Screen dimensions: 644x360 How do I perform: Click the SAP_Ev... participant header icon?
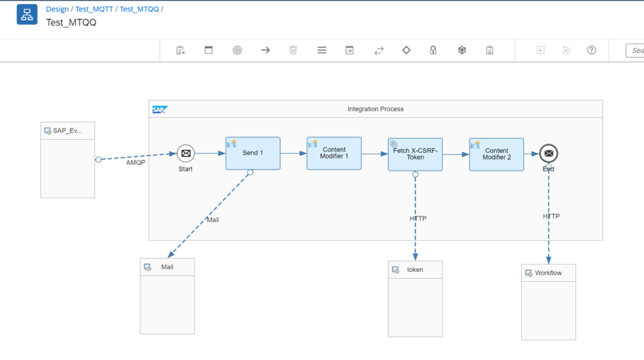(48, 131)
